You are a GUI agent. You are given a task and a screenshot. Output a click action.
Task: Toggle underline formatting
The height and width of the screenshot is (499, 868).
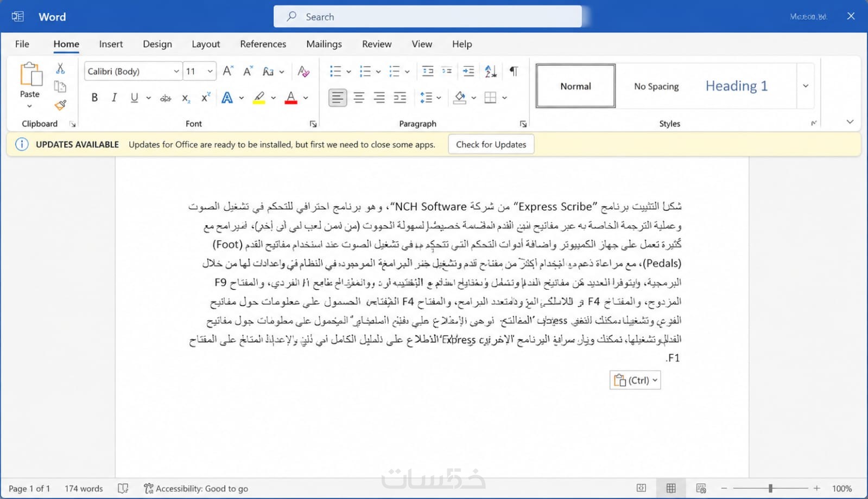pyautogui.click(x=134, y=98)
